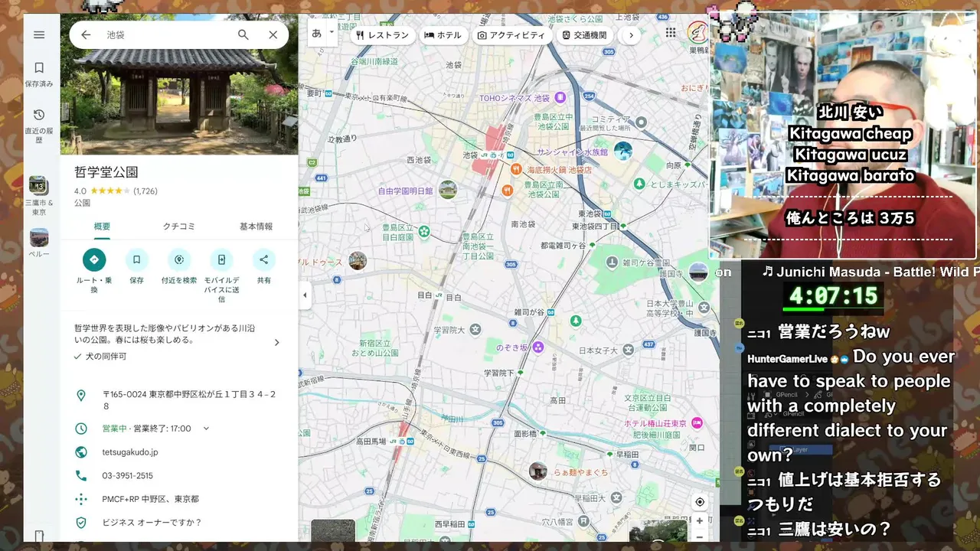Click ビジネス オーナーですか？ link
The width and height of the screenshot is (980, 551).
click(152, 523)
